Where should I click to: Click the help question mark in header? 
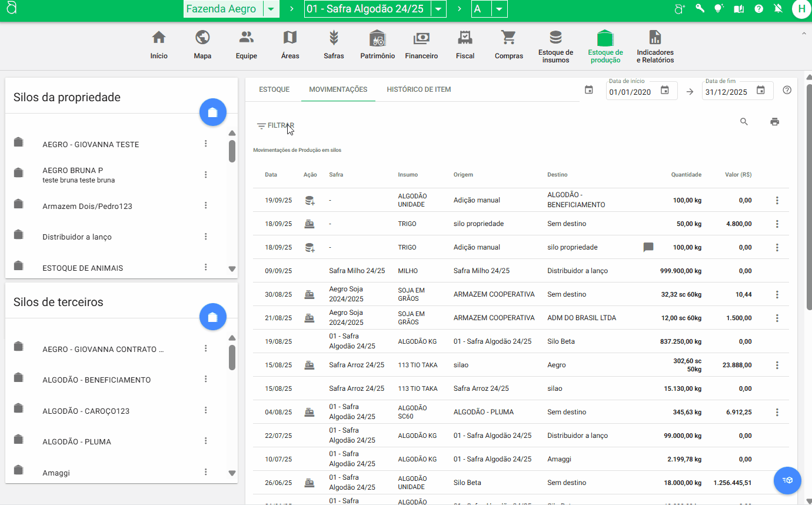pos(759,9)
